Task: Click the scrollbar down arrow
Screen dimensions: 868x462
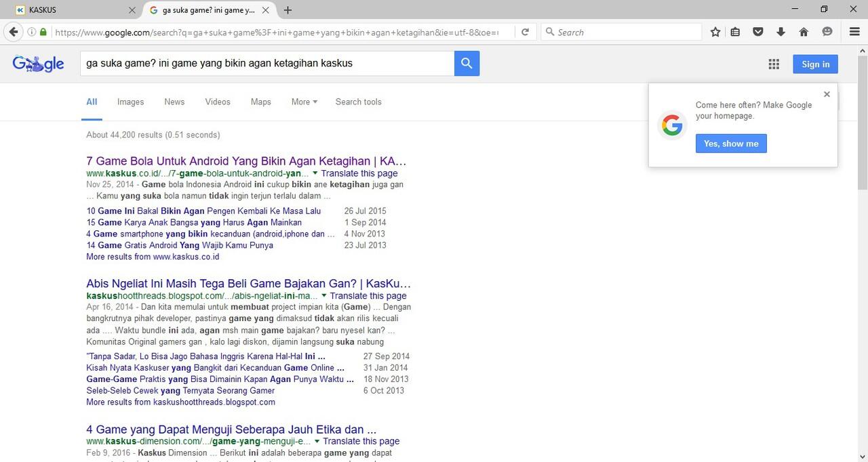Action: [x=863, y=456]
